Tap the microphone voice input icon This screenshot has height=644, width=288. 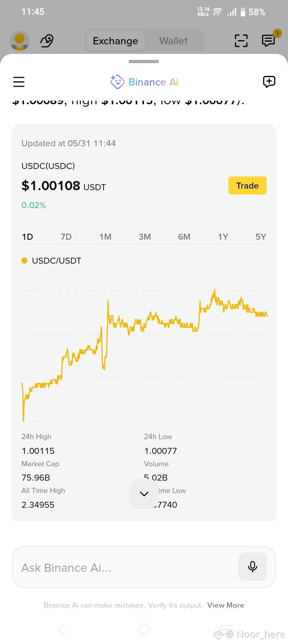252,566
